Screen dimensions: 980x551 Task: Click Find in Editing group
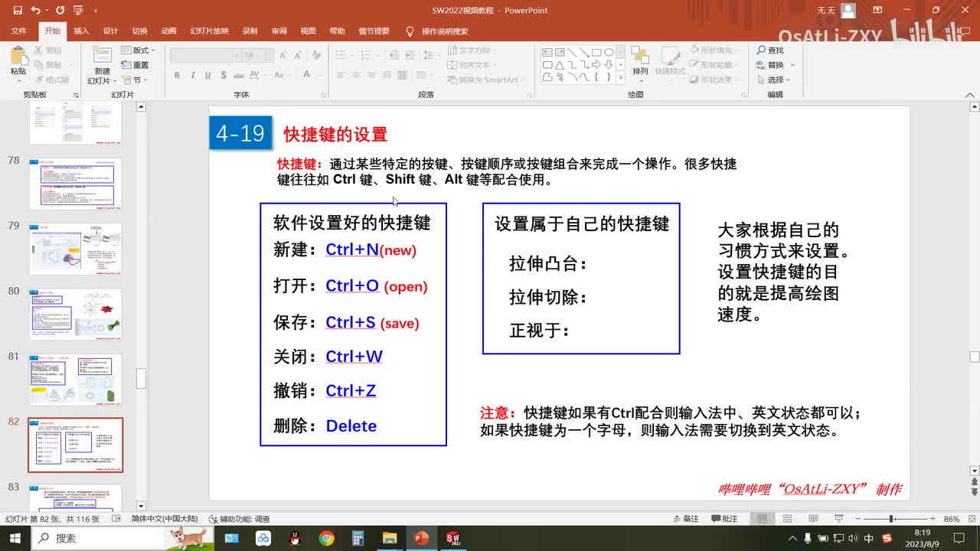click(770, 51)
